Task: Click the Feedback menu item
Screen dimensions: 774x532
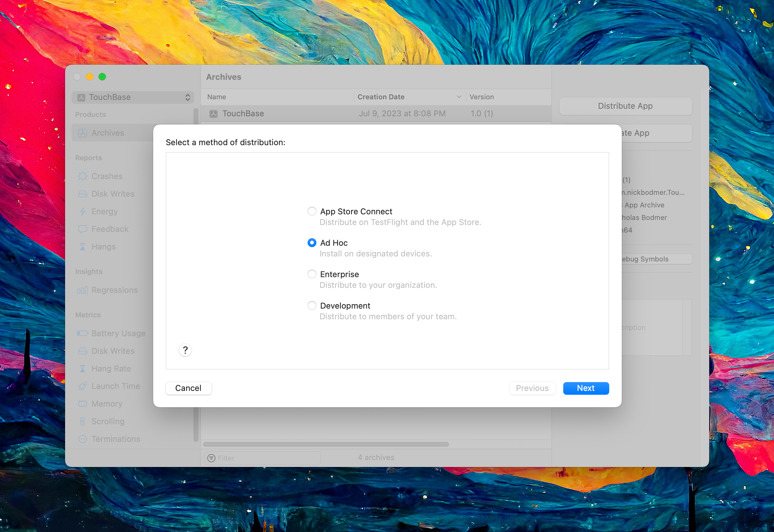Action: tap(109, 229)
